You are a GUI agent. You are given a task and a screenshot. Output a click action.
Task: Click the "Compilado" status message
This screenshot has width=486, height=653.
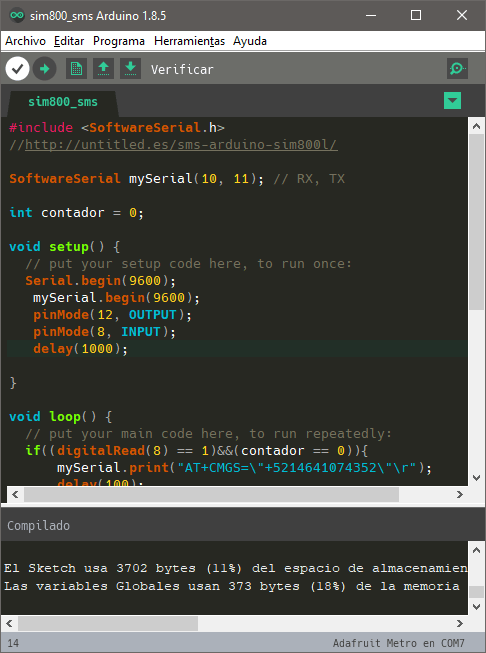pos(38,526)
